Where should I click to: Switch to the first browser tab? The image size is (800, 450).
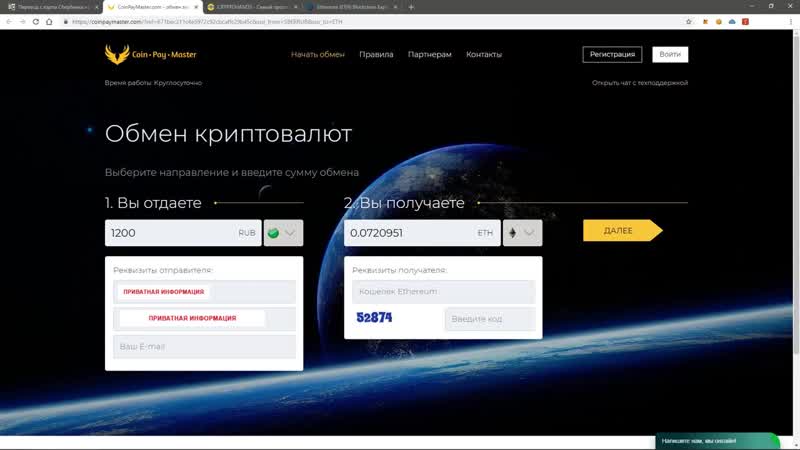pyautogui.click(x=51, y=7)
